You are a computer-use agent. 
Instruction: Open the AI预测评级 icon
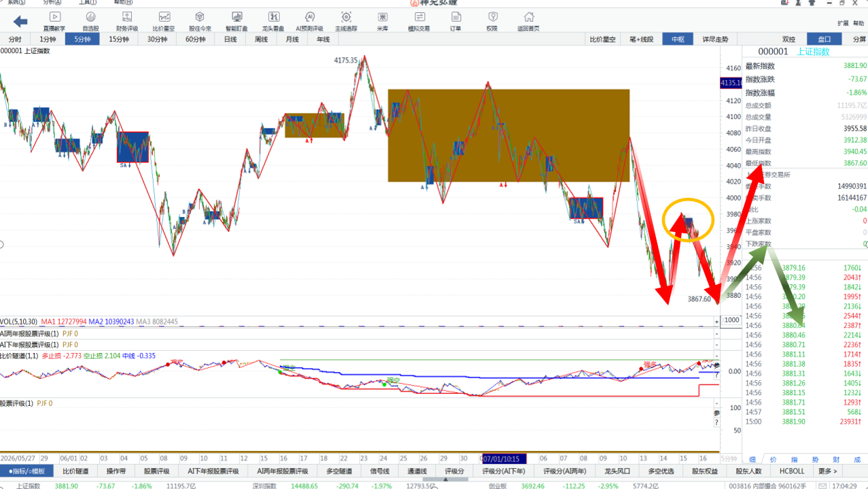tap(309, 21)
